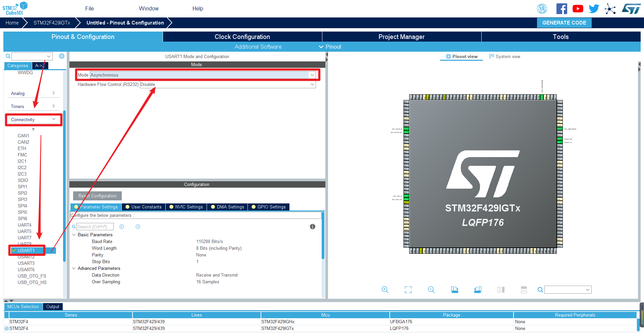Click the fit-to-screen pinout icon
Screen dimensions: 644x336
tap(408, 290)
